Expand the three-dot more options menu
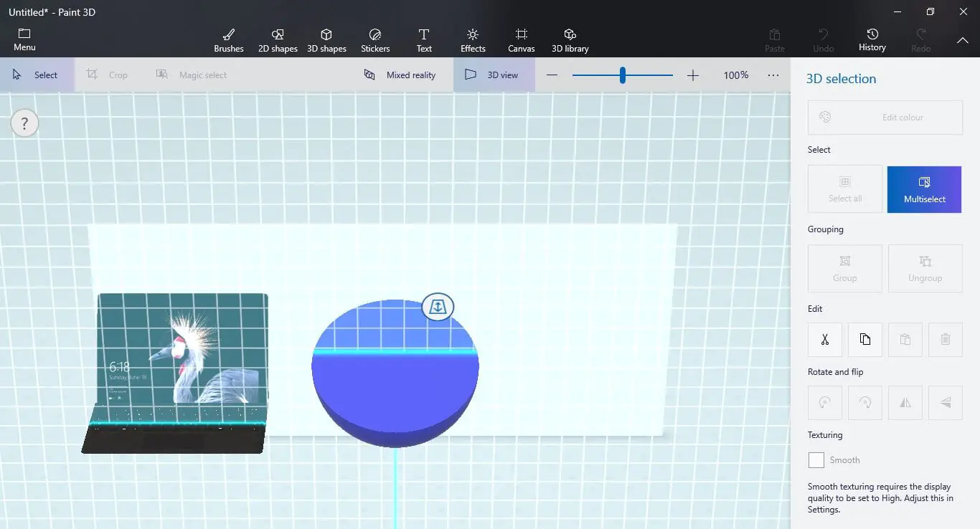Image resolution: width=980 pixels, height=529 pixels. click(773, 75)
